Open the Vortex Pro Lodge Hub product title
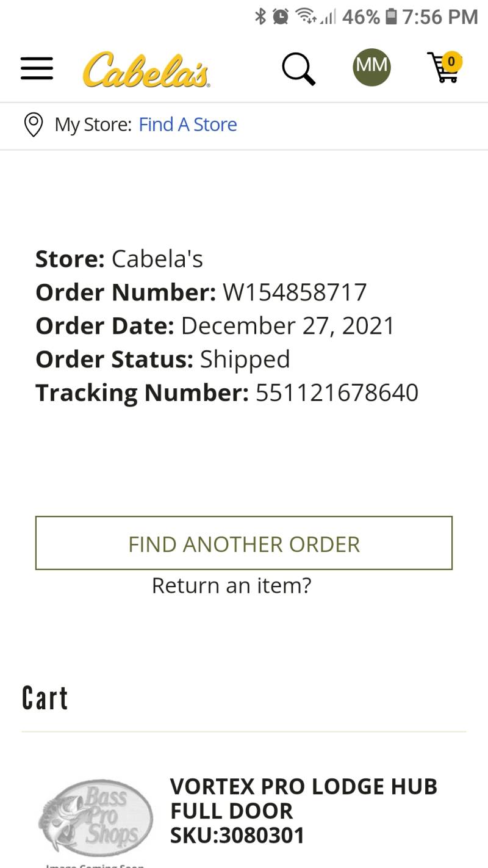Image resolution: width=488 pixels, height=868 pixels. click(304, 798)
